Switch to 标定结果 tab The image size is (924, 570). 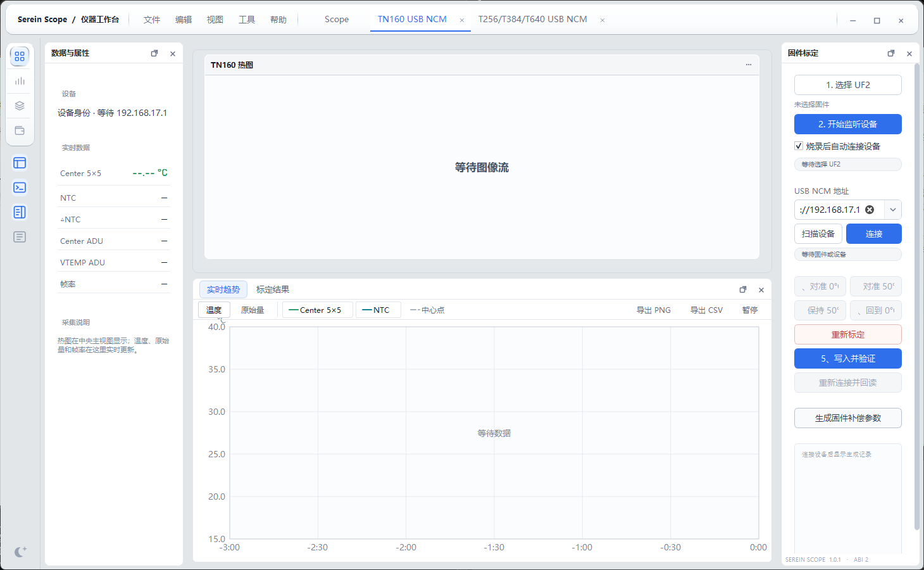[273, 289]
